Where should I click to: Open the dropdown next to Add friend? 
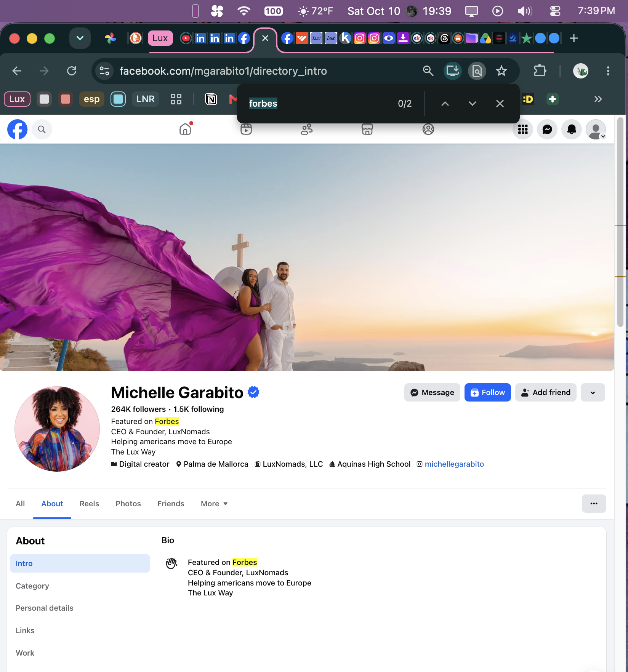click(x=593, y=392)
